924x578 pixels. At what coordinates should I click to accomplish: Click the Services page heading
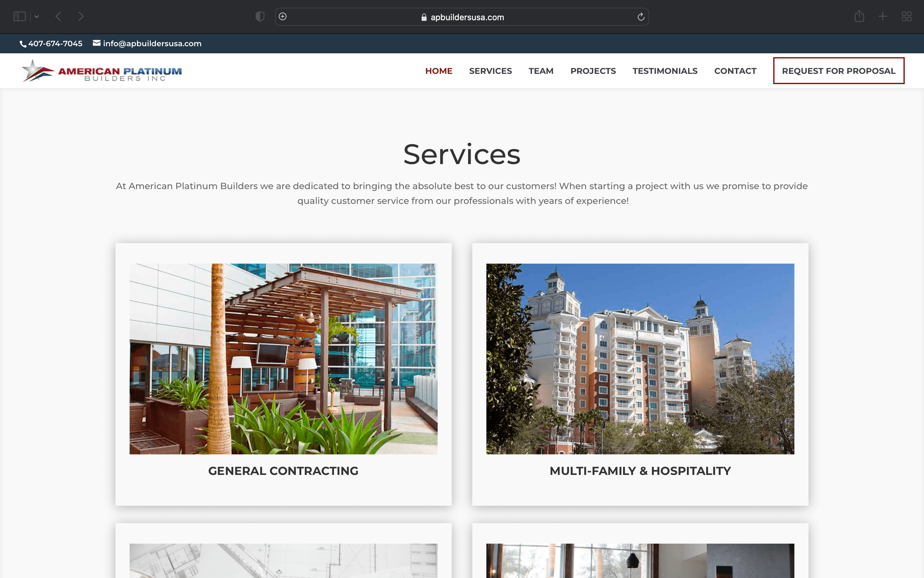tap(462, 154)
